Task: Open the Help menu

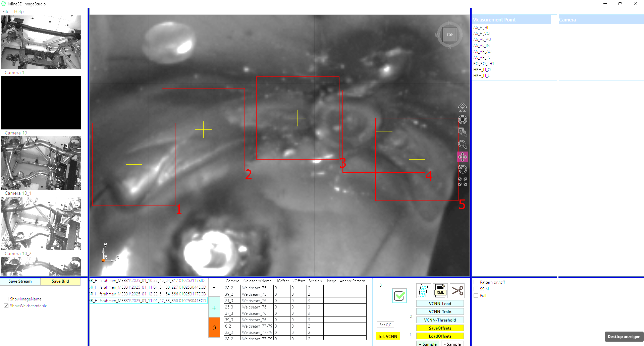Action: 19,11
